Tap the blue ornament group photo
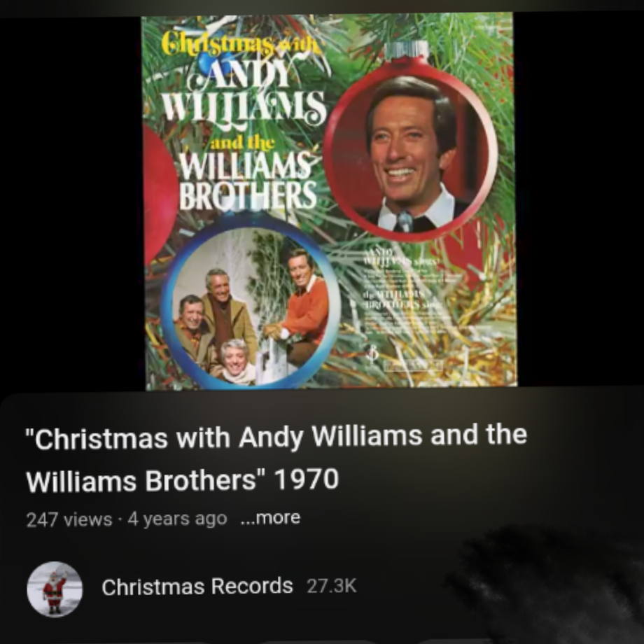 point(251,303)
